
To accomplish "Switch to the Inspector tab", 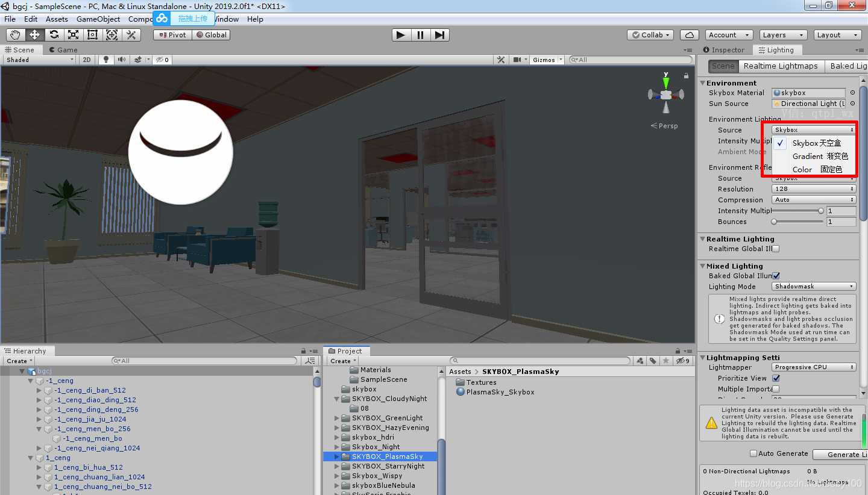I will (723, 50).
